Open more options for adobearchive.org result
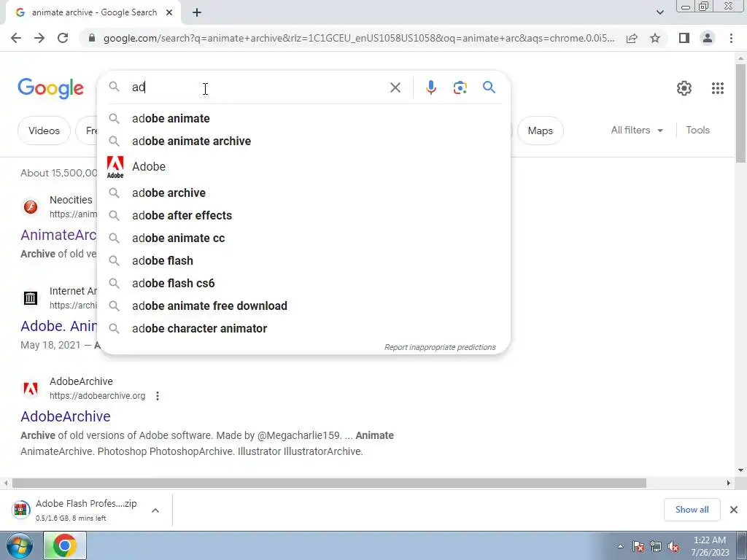 click(158, 396)
